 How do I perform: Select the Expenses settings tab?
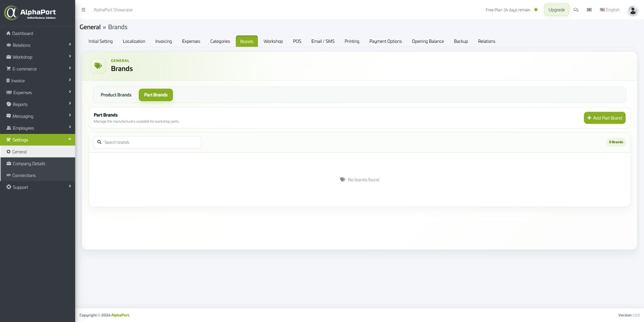[191, 41]
